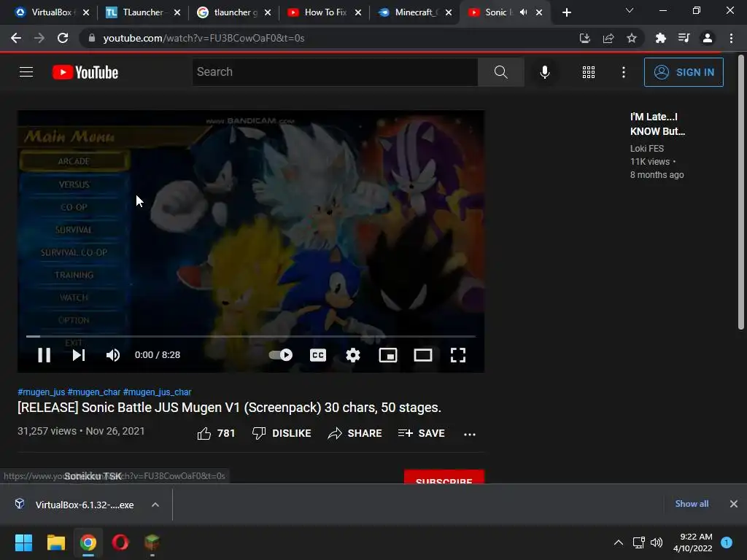The image size is (747, 560).
Task: Open the Loki FES channel
Action: coord(646,149)
